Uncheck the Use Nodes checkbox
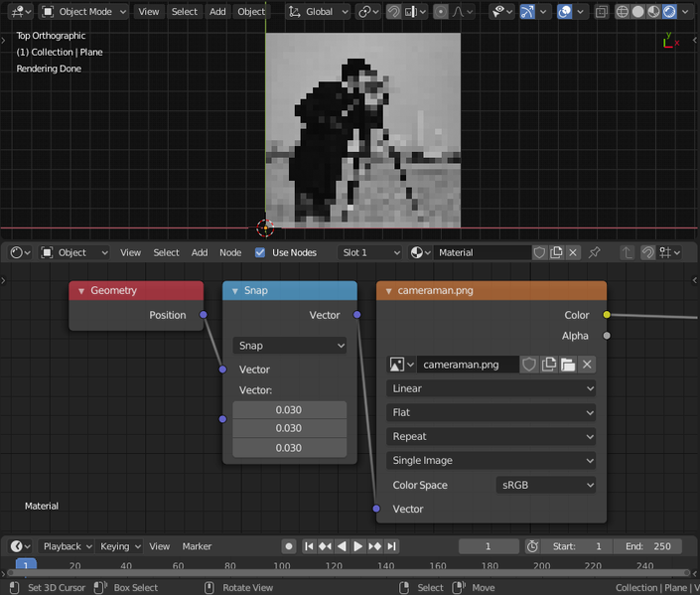Screen dimensions: 700x595 260,253
